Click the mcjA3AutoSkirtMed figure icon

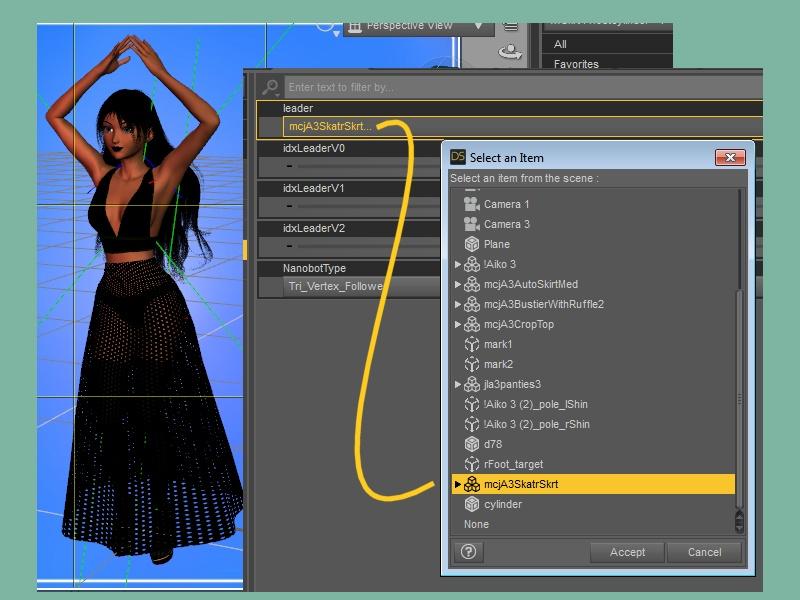tap(471, 284)
